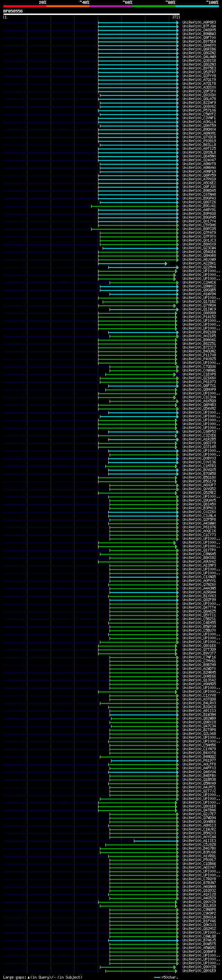
Task: Select the UniRef100_A2Z8K1 hit name
Action: click(x=199, y=263)
